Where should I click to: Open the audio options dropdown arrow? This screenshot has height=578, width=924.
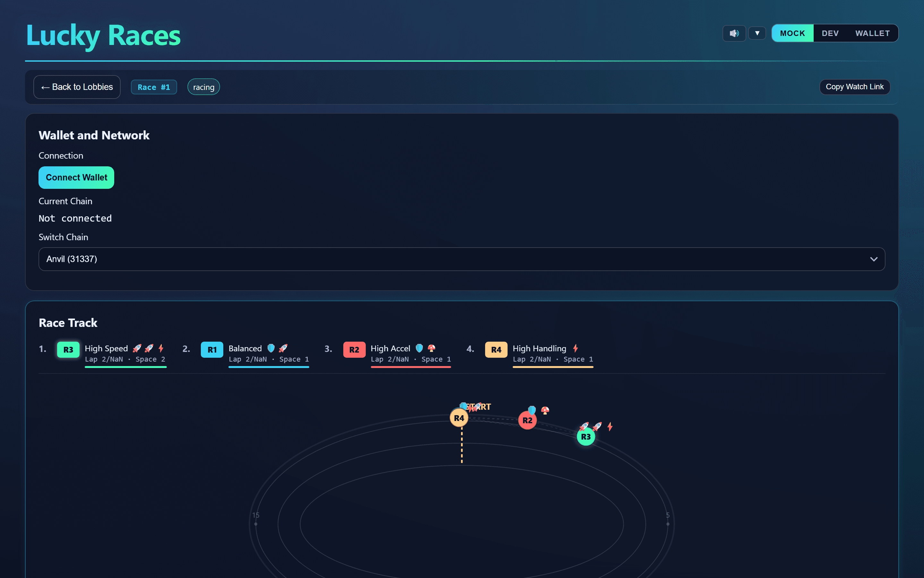[x=757, y=33]
